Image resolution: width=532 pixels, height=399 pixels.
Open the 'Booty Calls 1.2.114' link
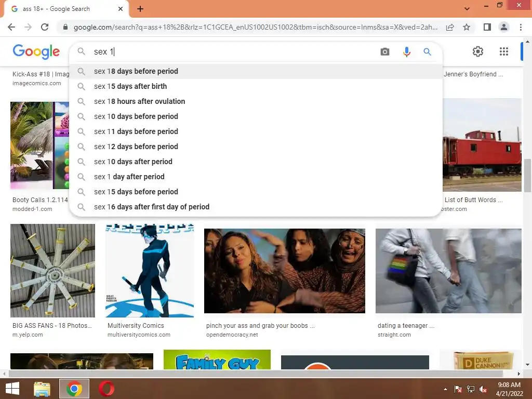tap(41, 200)
